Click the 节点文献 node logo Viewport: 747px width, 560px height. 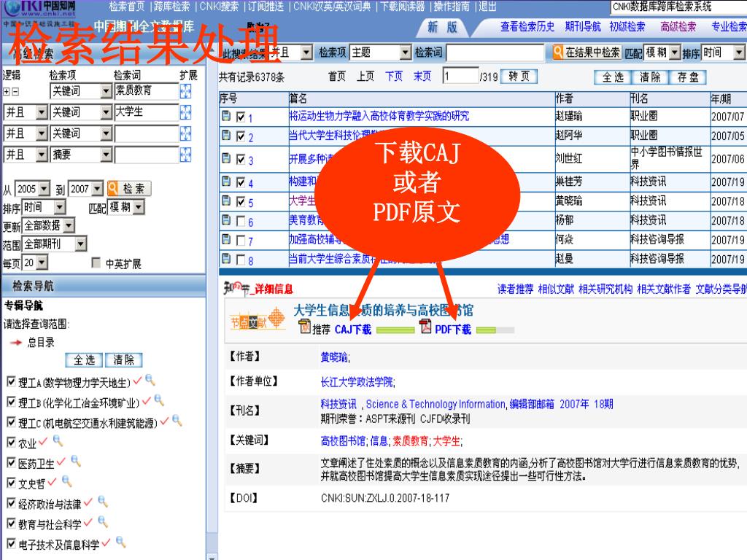(x=258, y=319)
